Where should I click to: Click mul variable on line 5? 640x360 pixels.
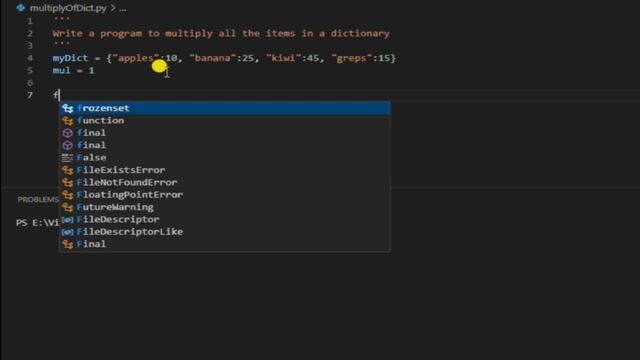point(61,71)
